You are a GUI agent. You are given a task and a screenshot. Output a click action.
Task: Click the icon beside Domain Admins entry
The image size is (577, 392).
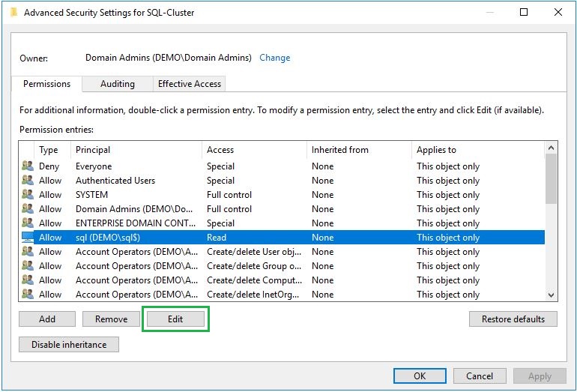pyautogui.click(x=28, y=209)
